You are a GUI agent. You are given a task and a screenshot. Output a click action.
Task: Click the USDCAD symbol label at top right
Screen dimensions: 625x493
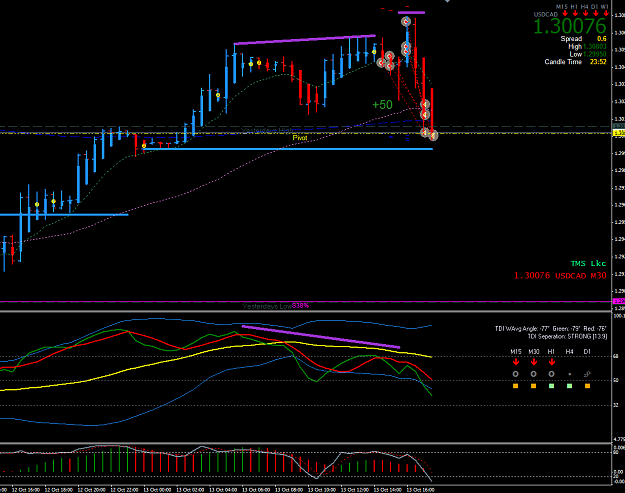(x=545, y=14)
